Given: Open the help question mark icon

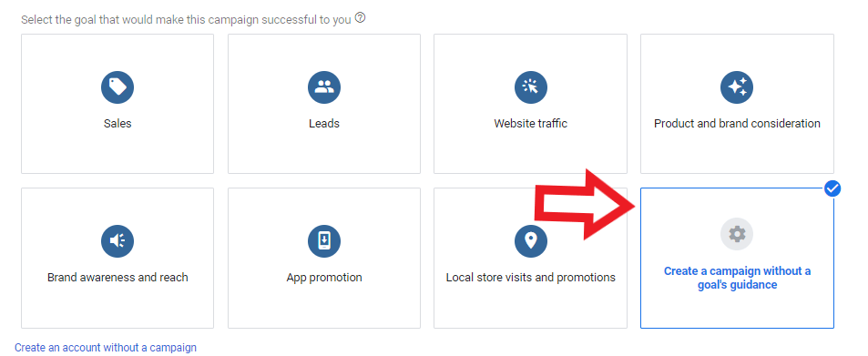Looking at the screenshot, I should (361, 18).
